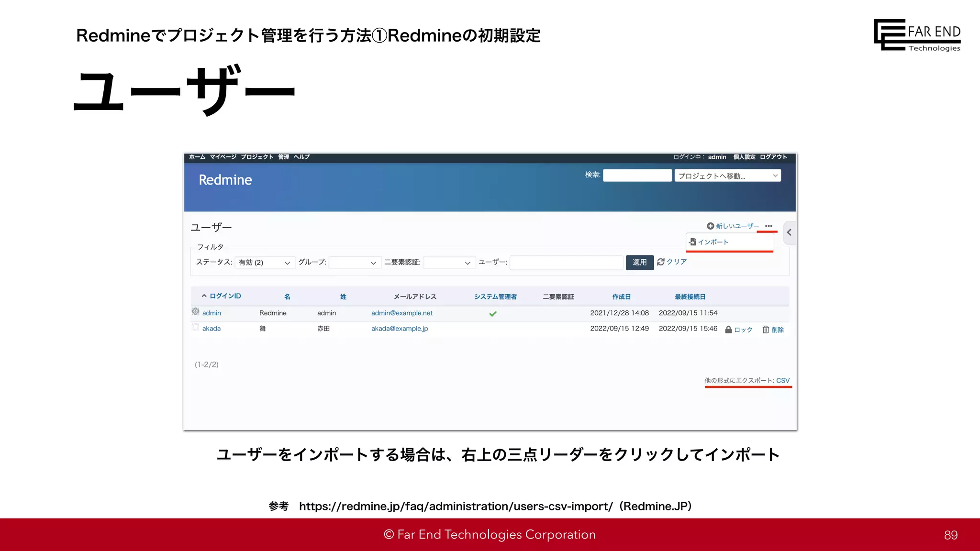Click the メールアドレス column header text
The image size is (980, 551).
coord(415,297)
